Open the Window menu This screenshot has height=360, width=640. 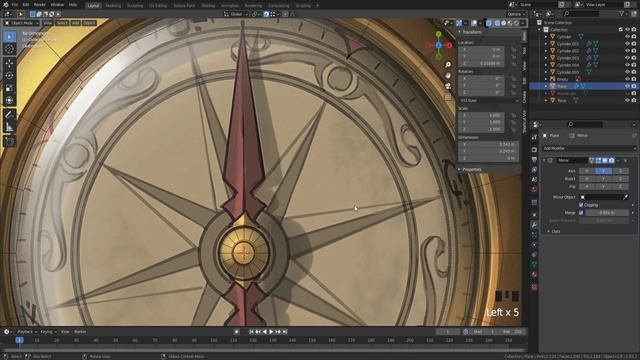(57, 4)
